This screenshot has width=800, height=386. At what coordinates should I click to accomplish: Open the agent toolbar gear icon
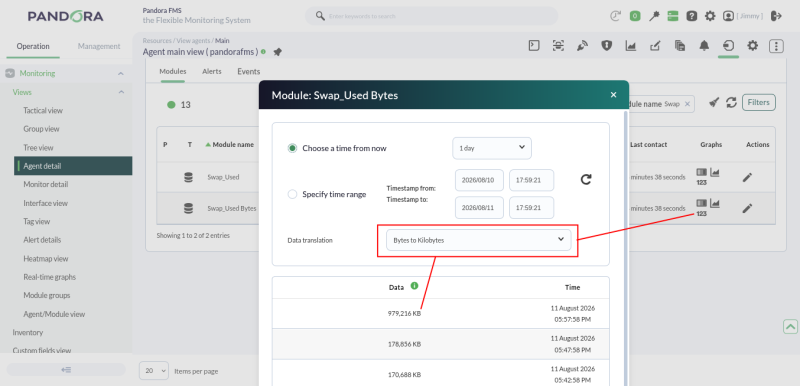click(753, 46)
